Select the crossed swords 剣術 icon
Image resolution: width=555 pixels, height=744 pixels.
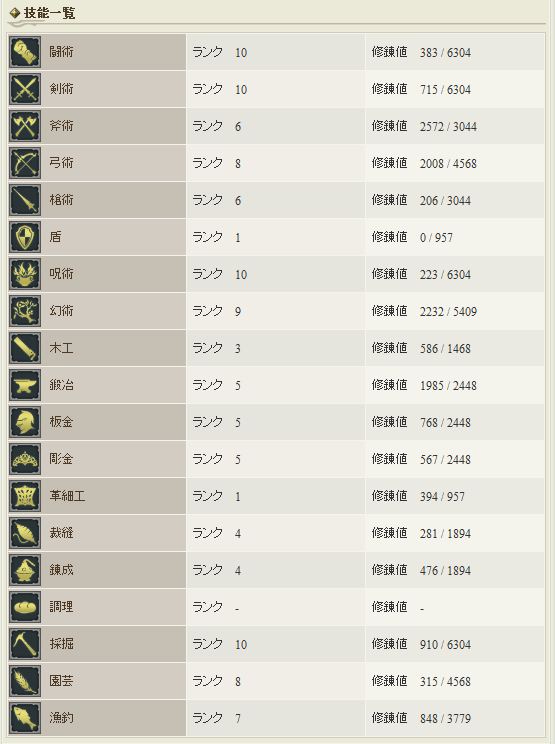click(x=25, y=89)
